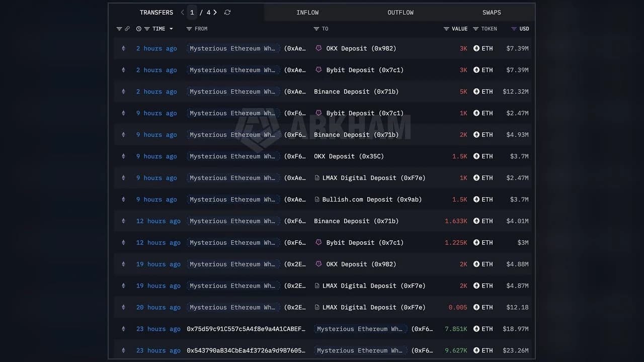Open the OKX Deposit (0x35C) link
The height and width of the screenshot is (362, 644).
pos(349,156)
